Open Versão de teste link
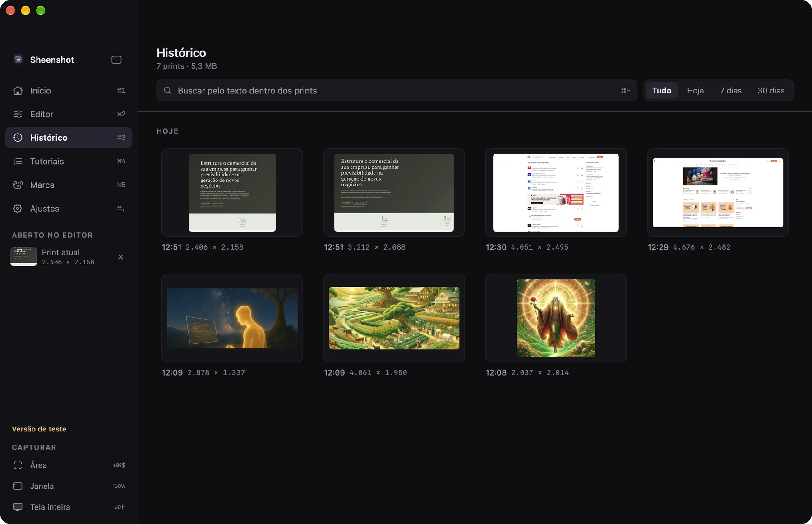 [x=39, y=429]
